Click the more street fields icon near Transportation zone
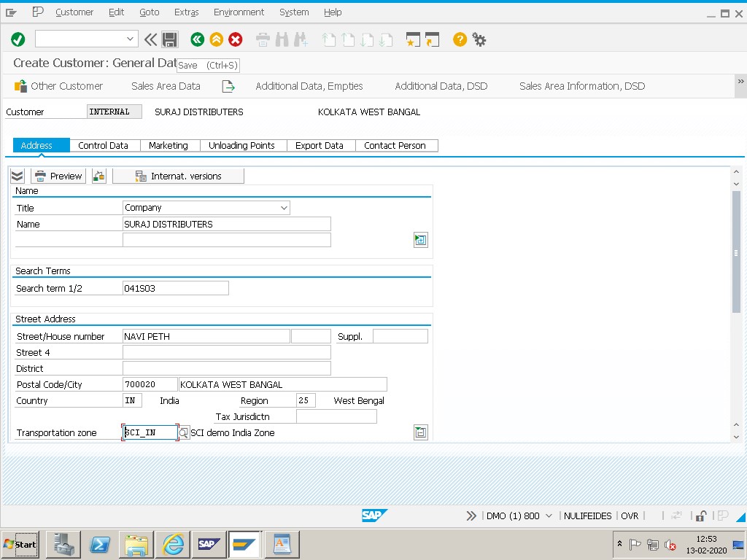The height and width of the screenshot is (560, 747). [421, 432]
